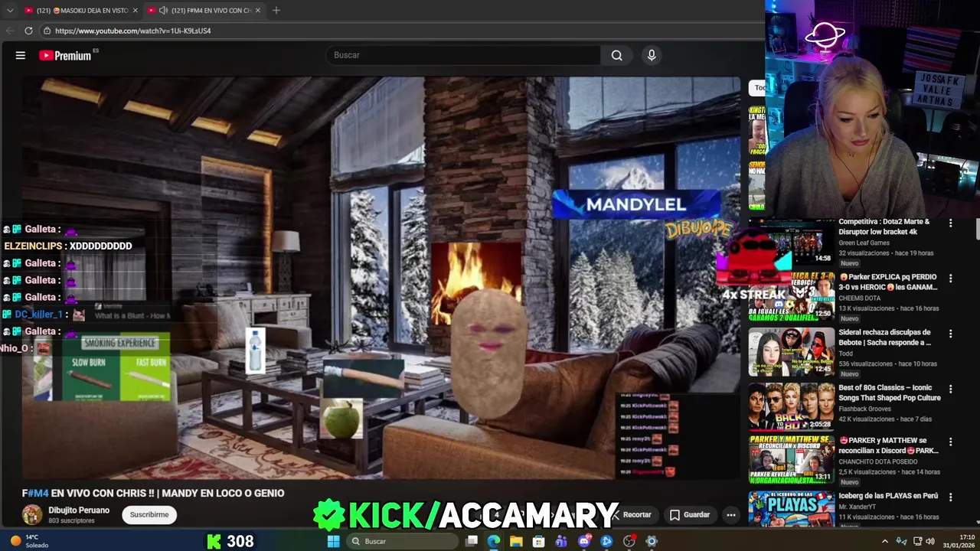
Task: Click the search magnifier button
Action: coord(616,55)
